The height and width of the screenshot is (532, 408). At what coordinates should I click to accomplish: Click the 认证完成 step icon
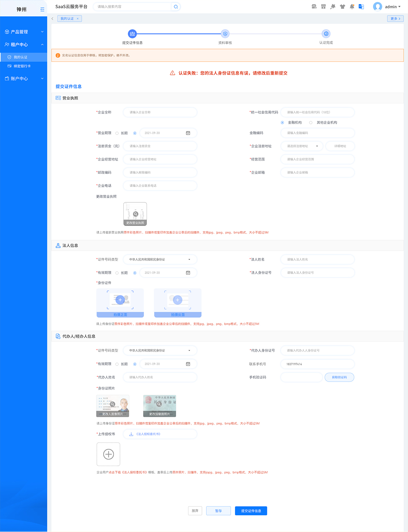(326, 34)
